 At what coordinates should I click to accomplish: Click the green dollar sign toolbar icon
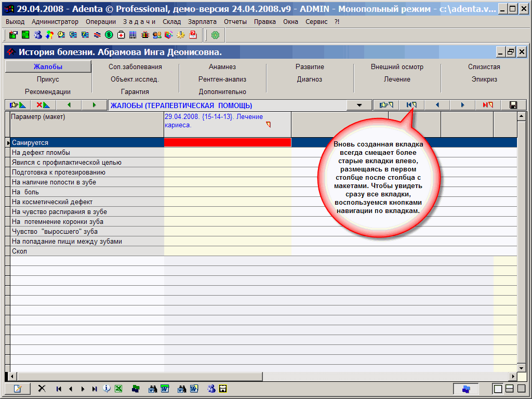(109, 35)
